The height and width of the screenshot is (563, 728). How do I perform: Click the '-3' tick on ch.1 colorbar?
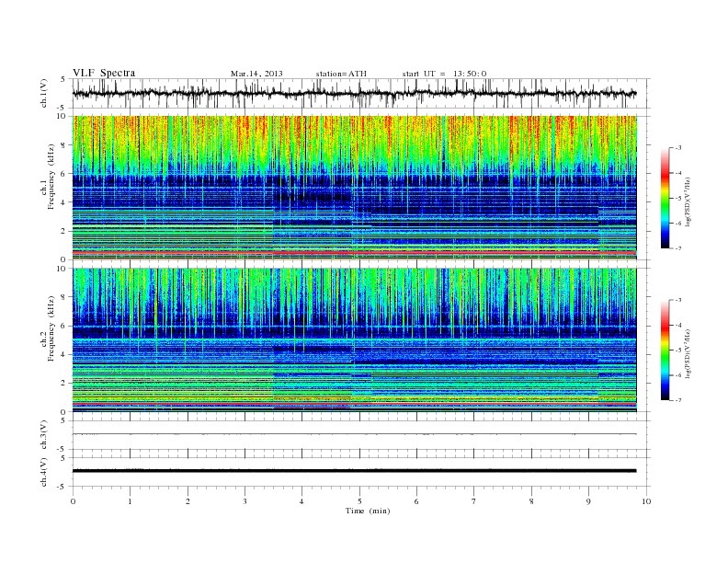point(678,148)
